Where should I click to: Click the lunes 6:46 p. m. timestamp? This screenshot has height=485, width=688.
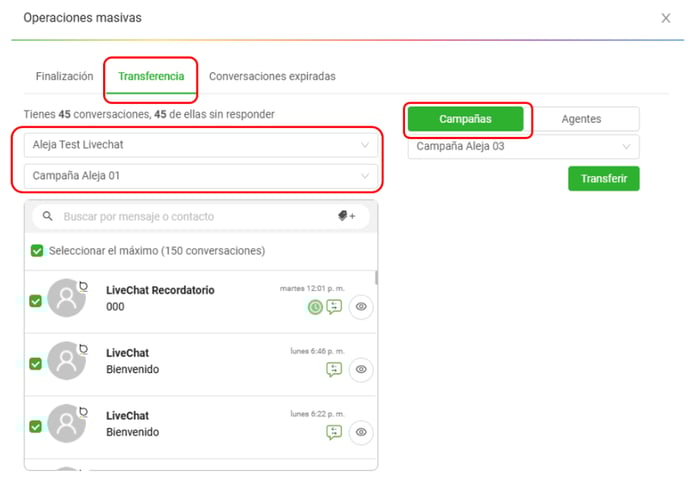click(x=317, y=351)
